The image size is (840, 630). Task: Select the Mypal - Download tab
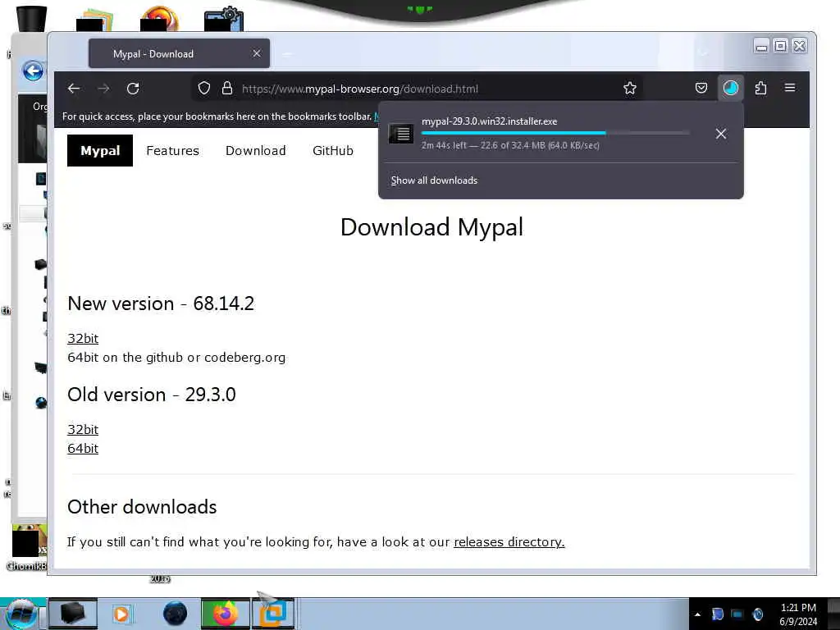(179, 53)
